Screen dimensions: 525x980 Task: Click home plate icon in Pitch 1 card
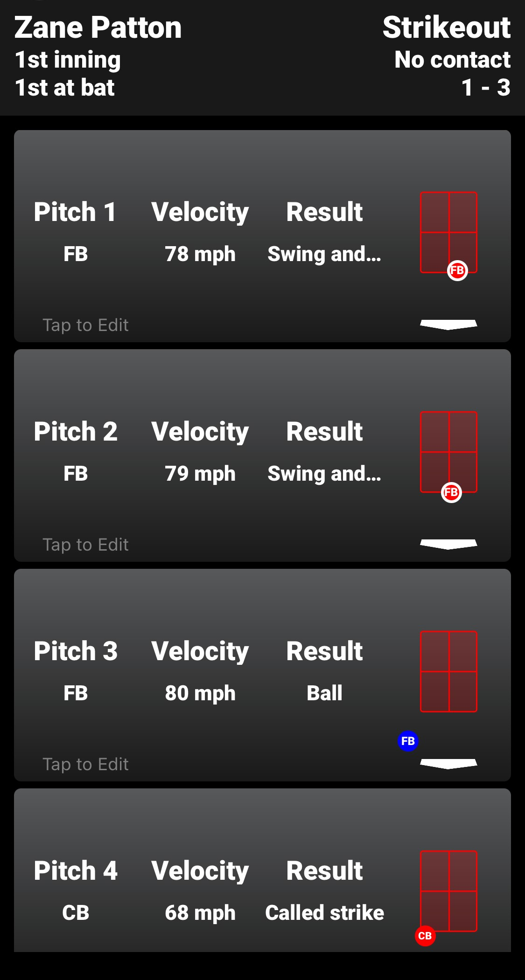(448, 324)
